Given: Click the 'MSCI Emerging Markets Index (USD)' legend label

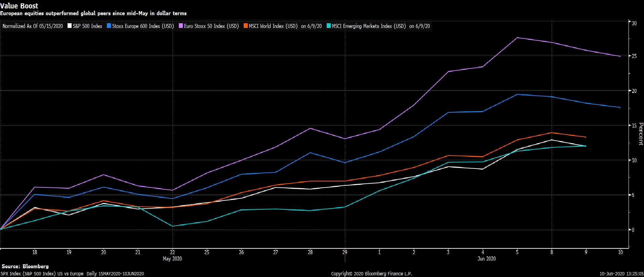Looking at the screenshot, I should (x=368, y=26).
